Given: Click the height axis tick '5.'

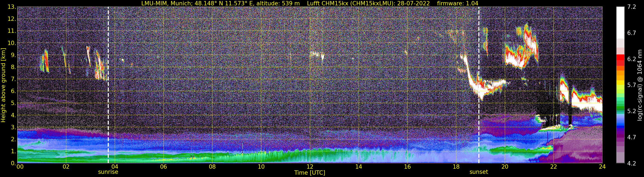Looking at the screenshot, I should 13,103.
